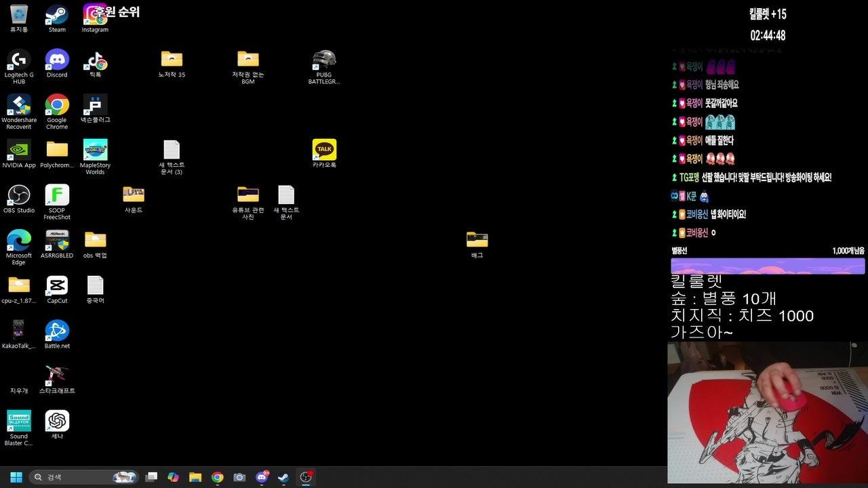
Task: Open Task View from the taskbar
Action: [151, 477]
